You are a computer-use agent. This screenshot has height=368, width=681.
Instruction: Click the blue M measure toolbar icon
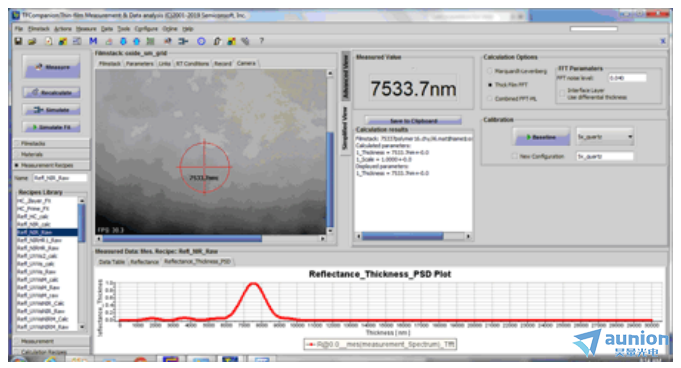coord(93,41)
